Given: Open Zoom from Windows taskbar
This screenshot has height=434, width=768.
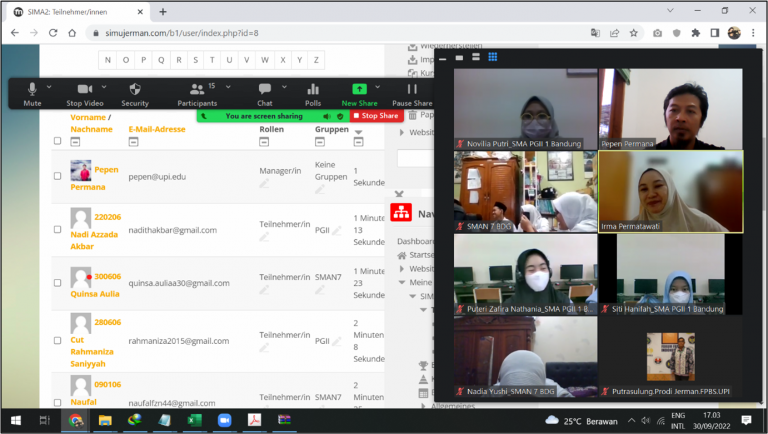Looking at the screenshot, I should click(224, 420).
